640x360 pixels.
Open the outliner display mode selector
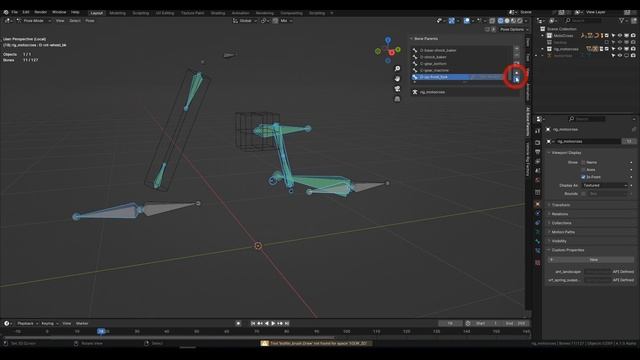tap(553, 20)
